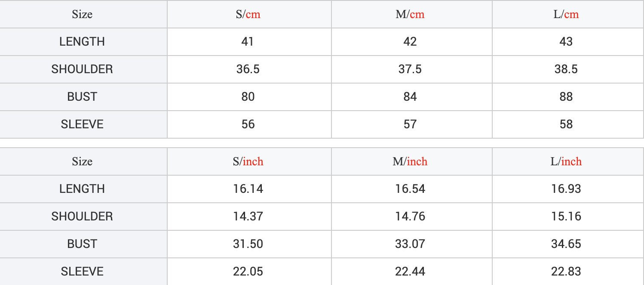Select the 42 length value cell
Screen dimensions: 644x285
pyautogui.click(x=410, y=42)
